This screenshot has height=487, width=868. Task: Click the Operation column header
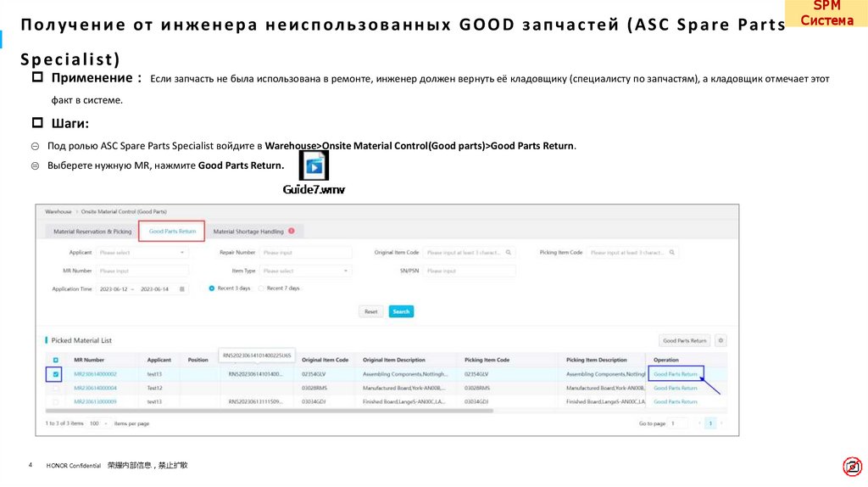click(666, 360)
